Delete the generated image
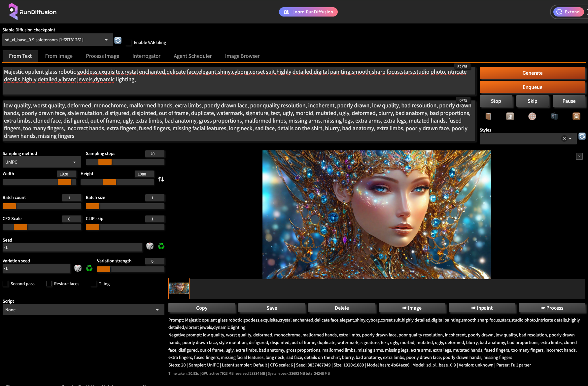This screenshot has height=386, width=588. tap(342, 308)
